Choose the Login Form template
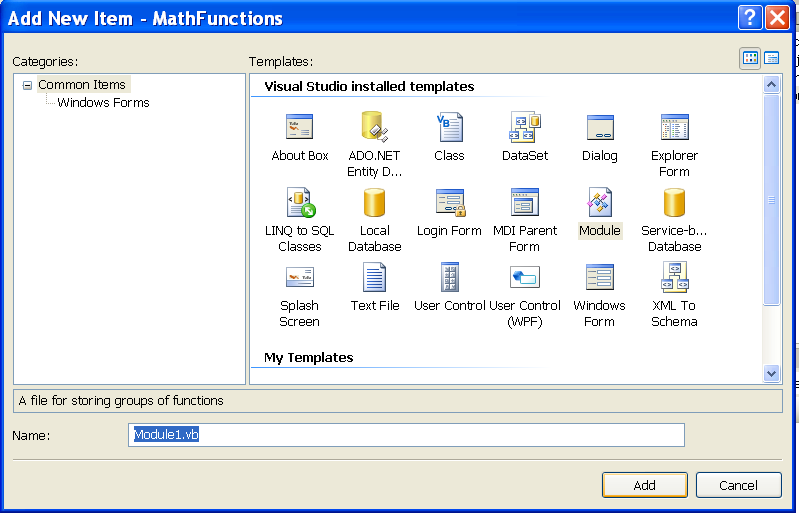The width and height of the screenshot is (799, 513). click(x=449, y=202)
